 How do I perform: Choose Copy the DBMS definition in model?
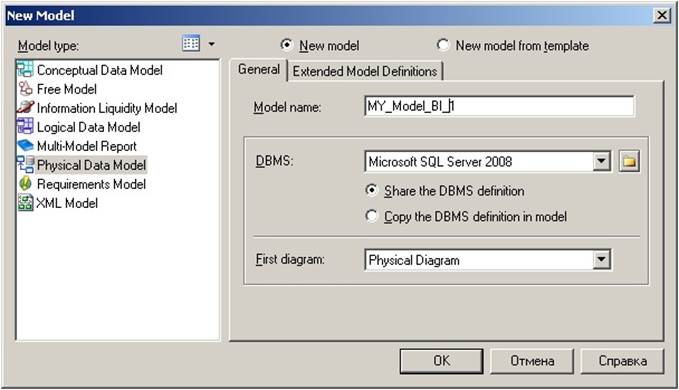pyautogui.click(x=371, y=216)
